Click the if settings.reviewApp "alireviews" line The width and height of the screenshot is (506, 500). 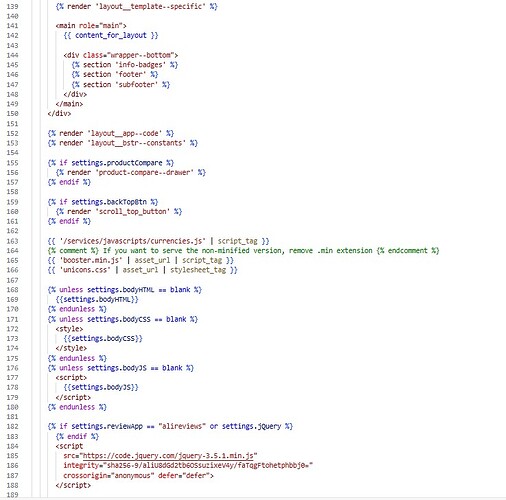click(x=170, y=426)
